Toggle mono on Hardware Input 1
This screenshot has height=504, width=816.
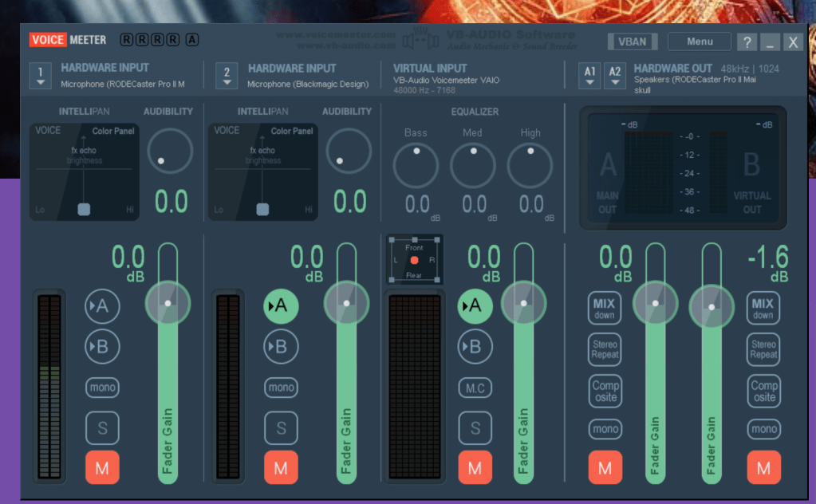point(102,388)
